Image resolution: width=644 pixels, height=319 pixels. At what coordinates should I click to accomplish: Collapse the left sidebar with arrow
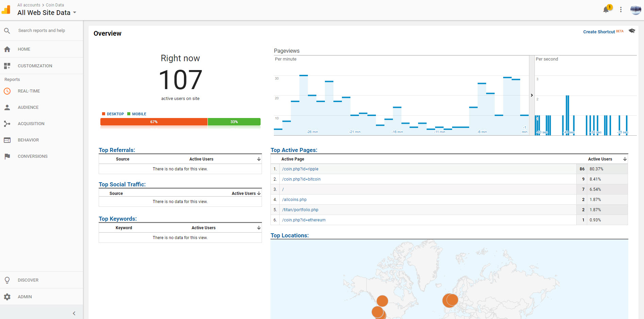point(74,313)
